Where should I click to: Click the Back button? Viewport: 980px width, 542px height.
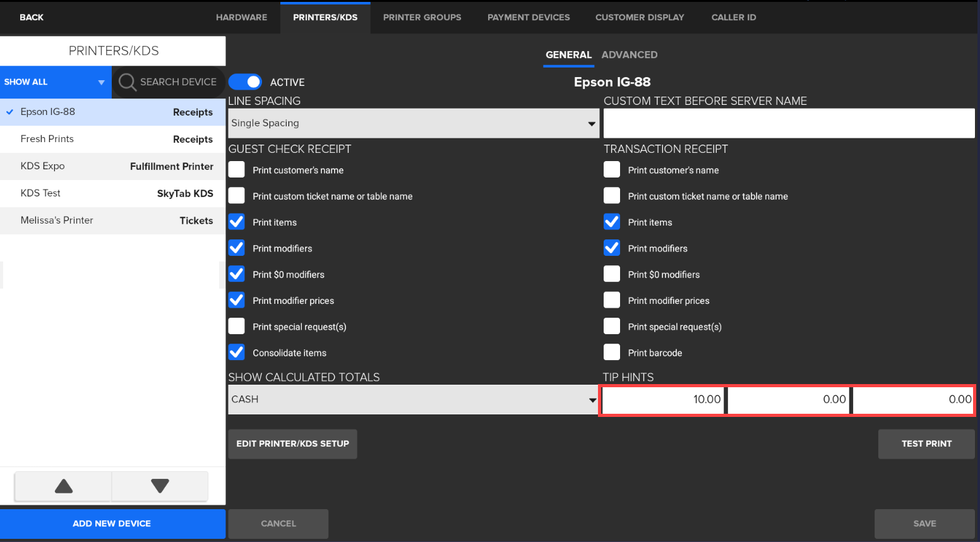point(32,17)
